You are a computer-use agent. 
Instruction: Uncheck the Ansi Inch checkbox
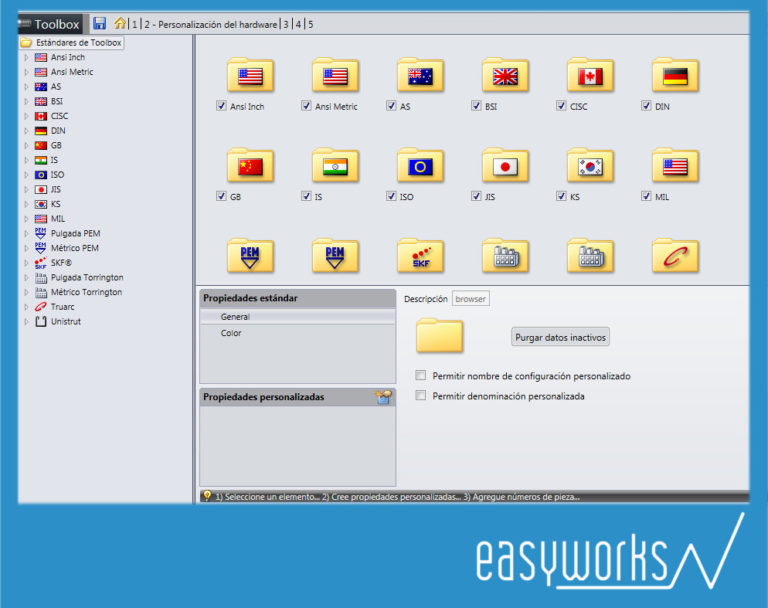pyautogui.click(x=221, y=106)
